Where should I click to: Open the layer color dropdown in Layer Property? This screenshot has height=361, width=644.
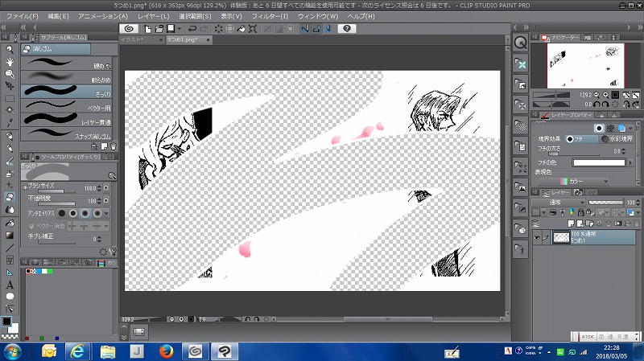coord(630,129)
